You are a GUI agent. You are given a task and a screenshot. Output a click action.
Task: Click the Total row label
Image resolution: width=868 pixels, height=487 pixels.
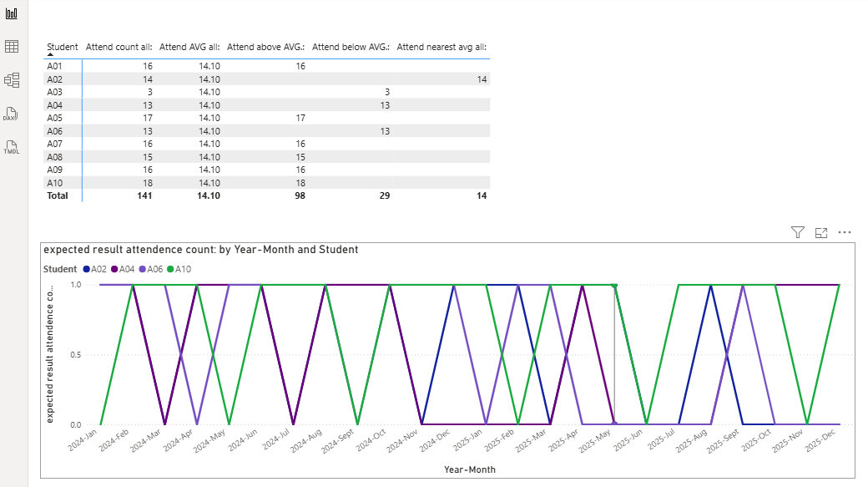(x=58, y=195)
